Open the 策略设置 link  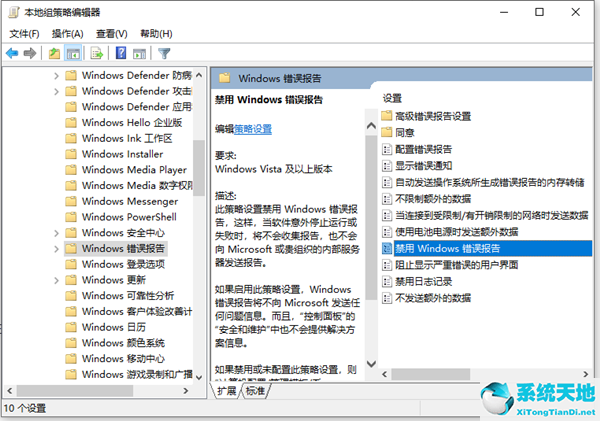pyautogui.click(x=253, y=129)
